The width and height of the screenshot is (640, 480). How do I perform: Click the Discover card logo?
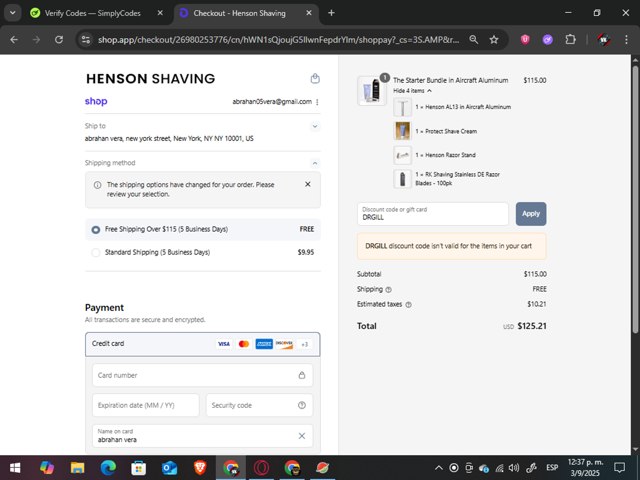284,344
